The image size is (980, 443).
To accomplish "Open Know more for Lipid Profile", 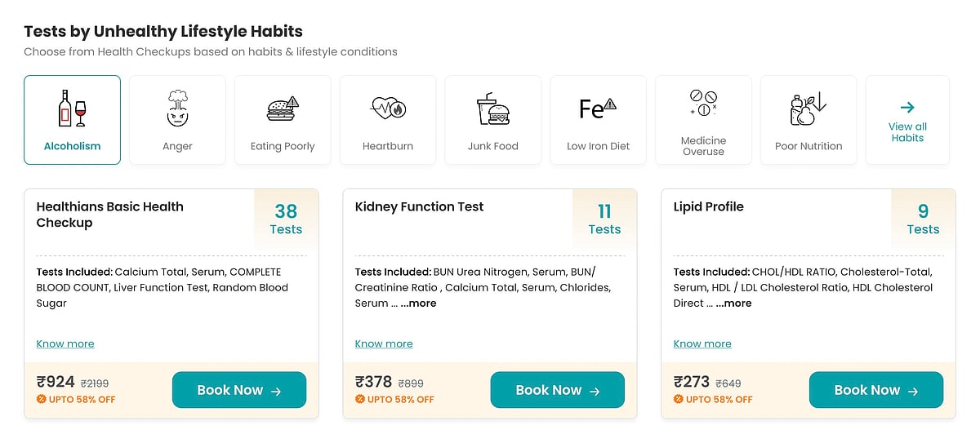I will (x=702, y=344).
